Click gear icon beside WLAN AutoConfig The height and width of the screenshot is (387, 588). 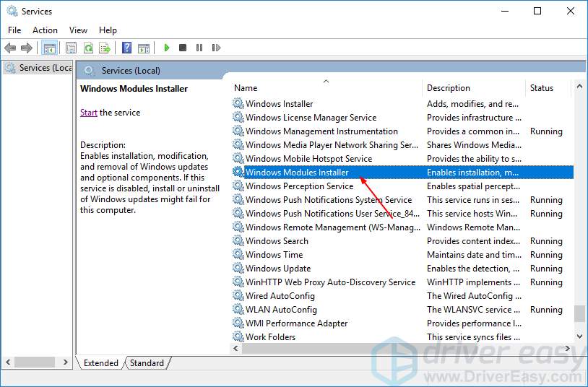click(238, 309)
